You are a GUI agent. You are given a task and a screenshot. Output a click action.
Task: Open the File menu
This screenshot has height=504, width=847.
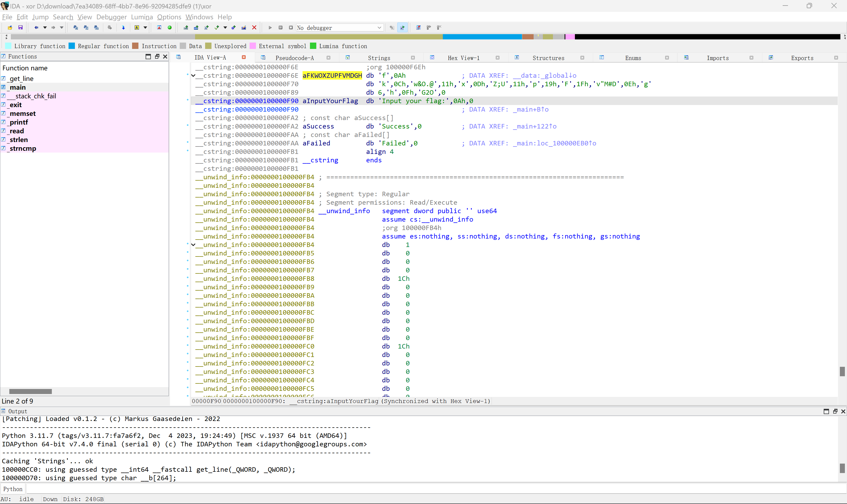pyautogui.click(x=7, y=17)
